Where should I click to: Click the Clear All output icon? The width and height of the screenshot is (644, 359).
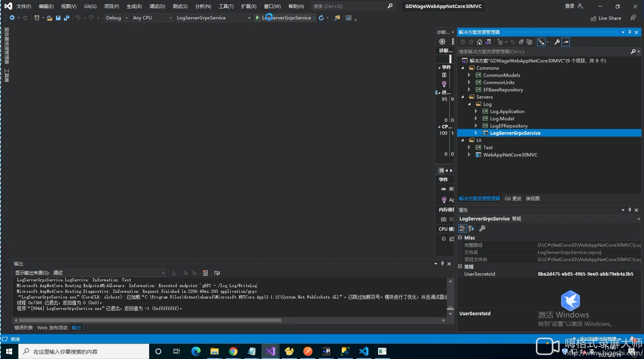tap(206, 273)
